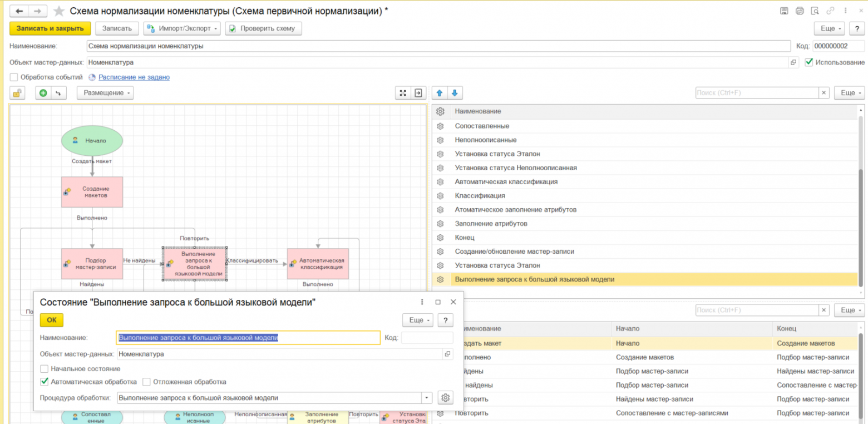Open the Расписание не задано link
Viewport: 868px width, 424px height.
coord(134,77)
